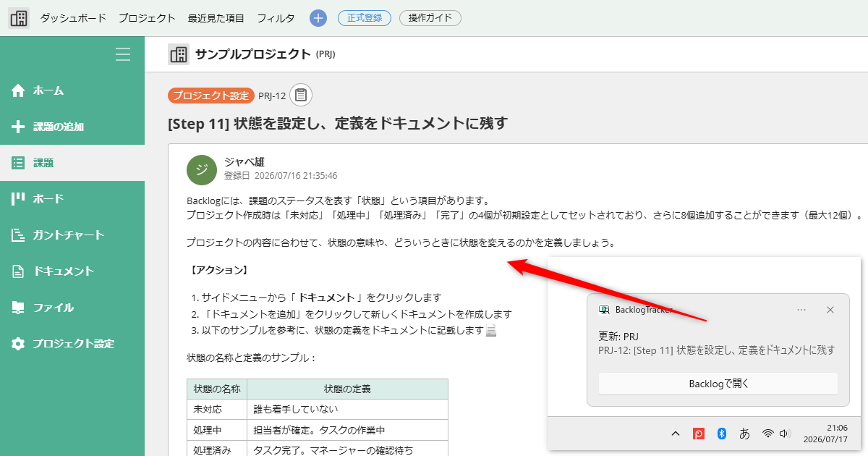Click the Backlog building logo icon
Viewport: 868px width, 456px height.
(19, 18)
